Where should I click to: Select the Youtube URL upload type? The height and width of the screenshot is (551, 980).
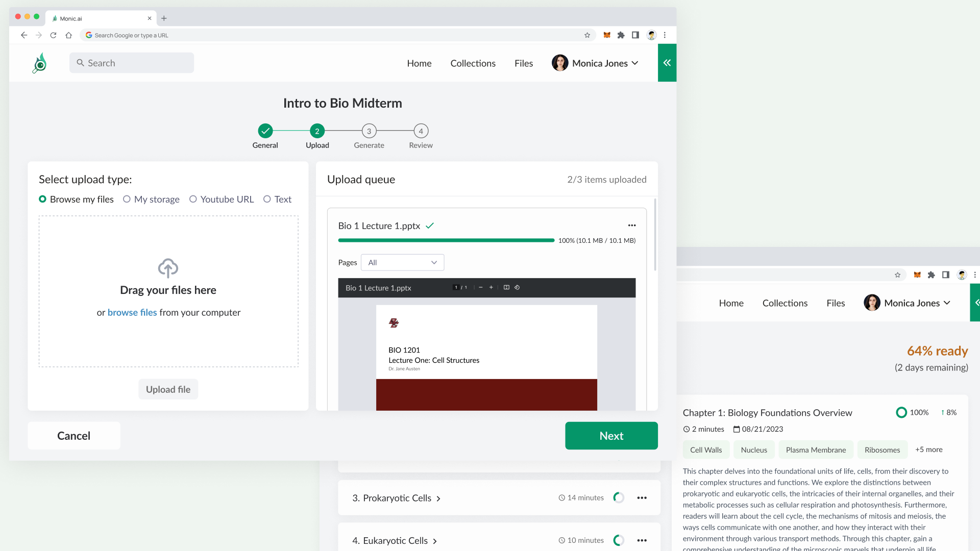(x=193, y=199)
